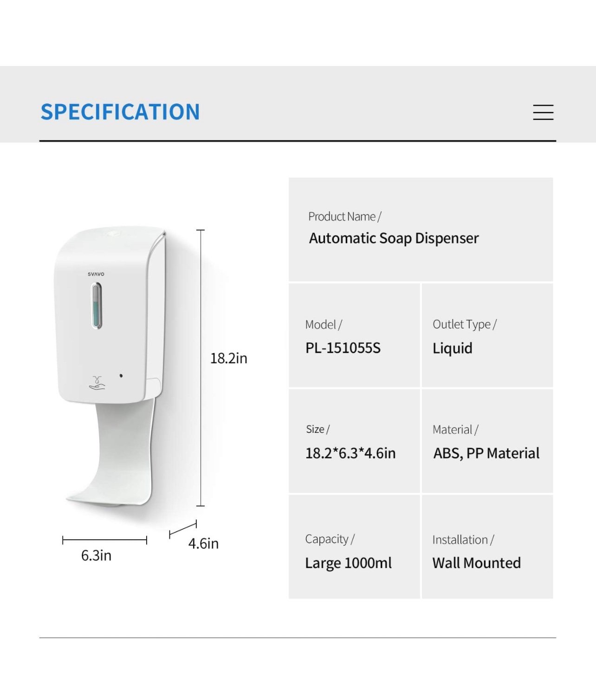This screenshot has height=700, width=596.
Task: Select the Automatic Soap Dispenser product name
Action: pyautogui.click(x=394, y=238)
